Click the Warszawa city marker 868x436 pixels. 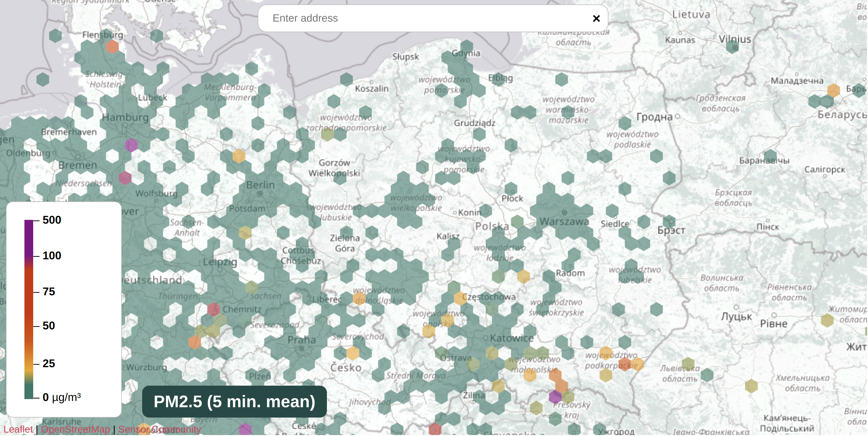(565, 213)
